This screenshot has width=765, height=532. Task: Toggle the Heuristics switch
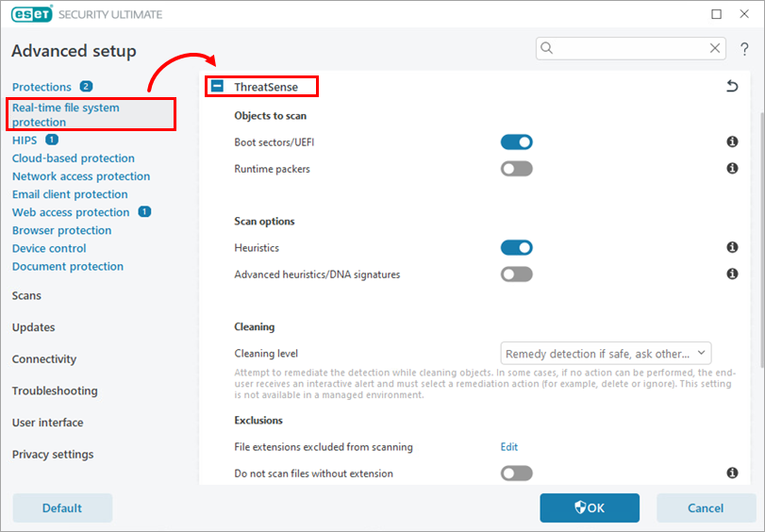(516, 247)
